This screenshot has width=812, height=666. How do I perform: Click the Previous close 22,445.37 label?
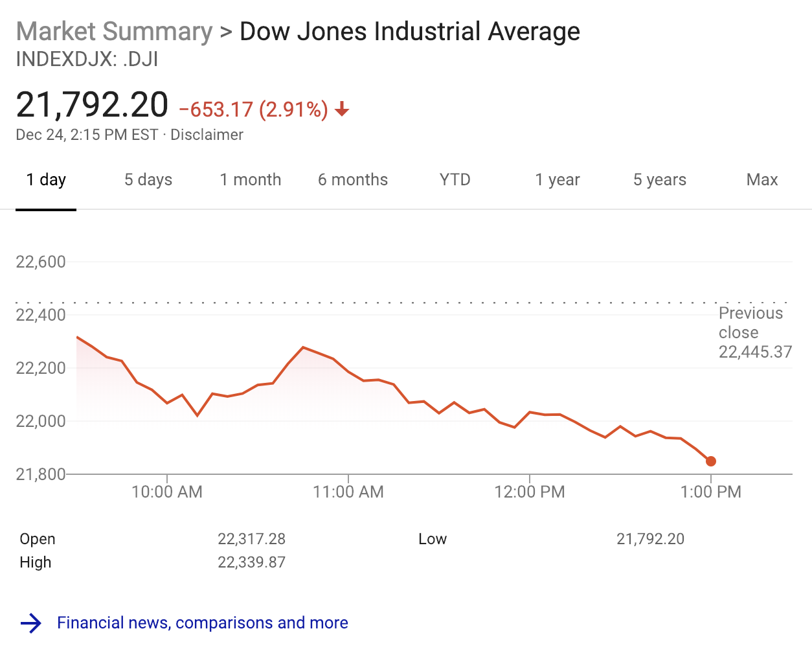pyautogui.click(x=755, y=332)
